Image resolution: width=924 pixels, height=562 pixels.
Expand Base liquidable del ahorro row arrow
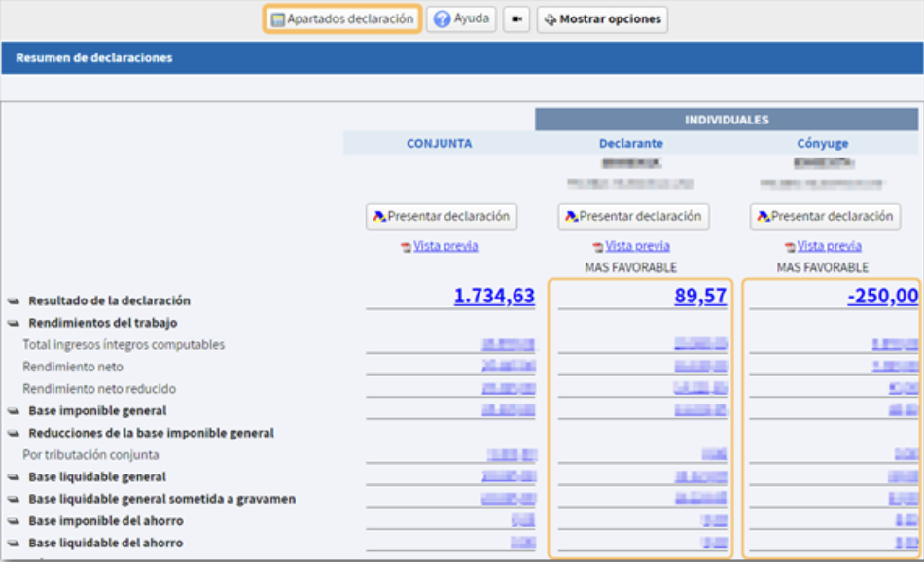pyautogui.click(x=14, y=544)
